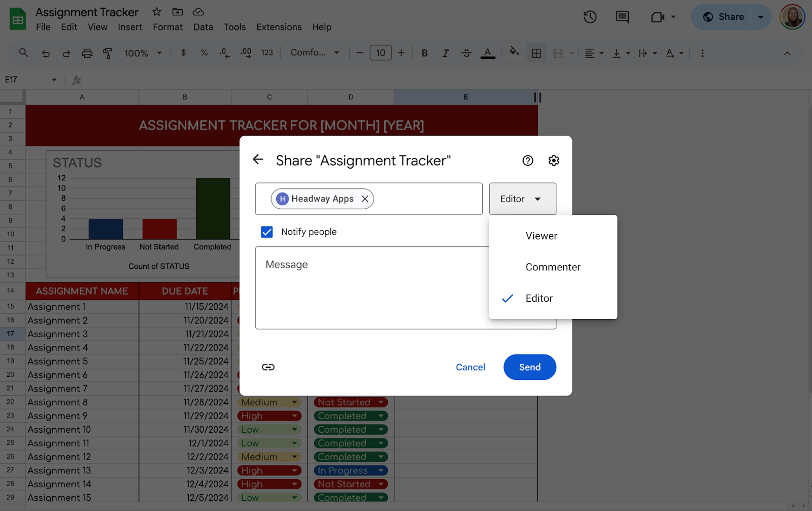Open Google Sheets home icon
The image size is (812, 511).
pyautogui.click(x=18, y=19)
